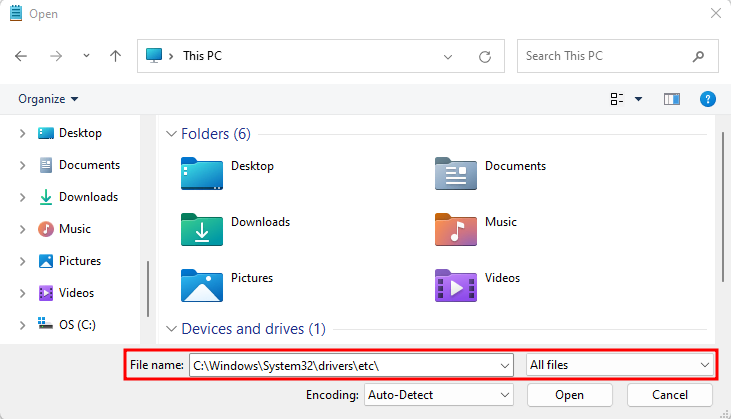Go back using the Back arrow
Image resolution: width=731 pixels, height=419 pixels.
pos(21,56)
